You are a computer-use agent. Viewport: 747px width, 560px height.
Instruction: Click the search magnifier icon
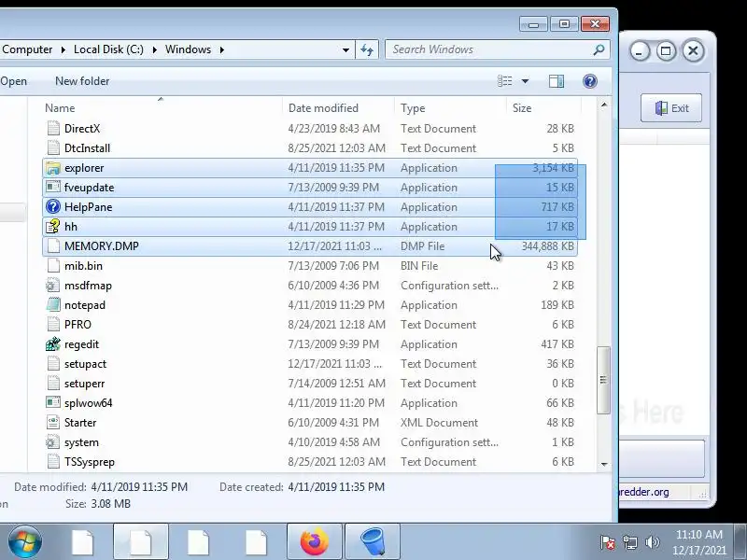(x=599, y=49)
